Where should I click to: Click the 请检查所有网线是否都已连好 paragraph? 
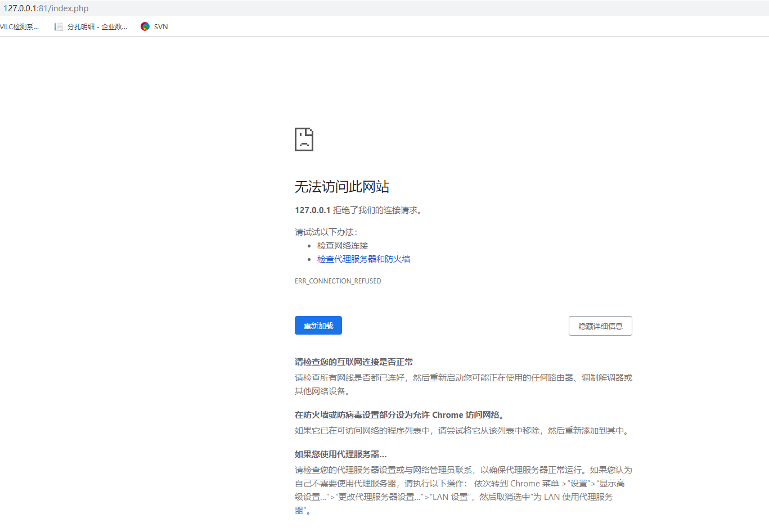[x=464, y=385]
